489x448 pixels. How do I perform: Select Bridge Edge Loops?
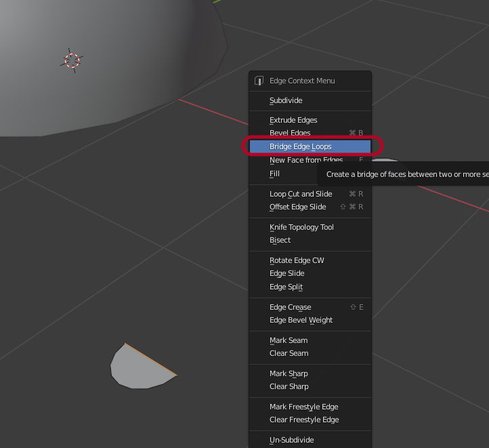[310, 146]
